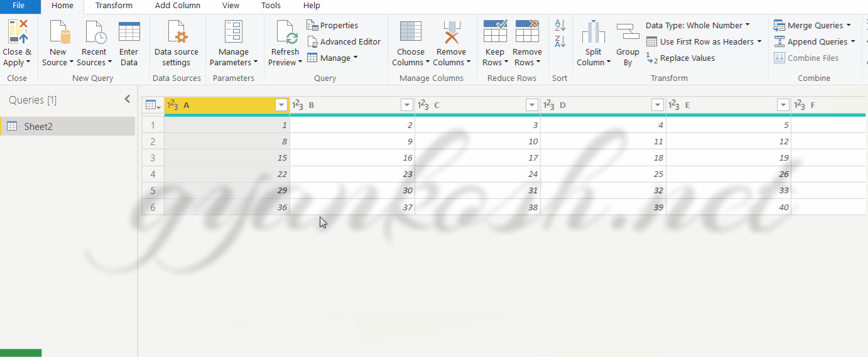
Task: Click the Split Column icon
Action: (593, 32)
